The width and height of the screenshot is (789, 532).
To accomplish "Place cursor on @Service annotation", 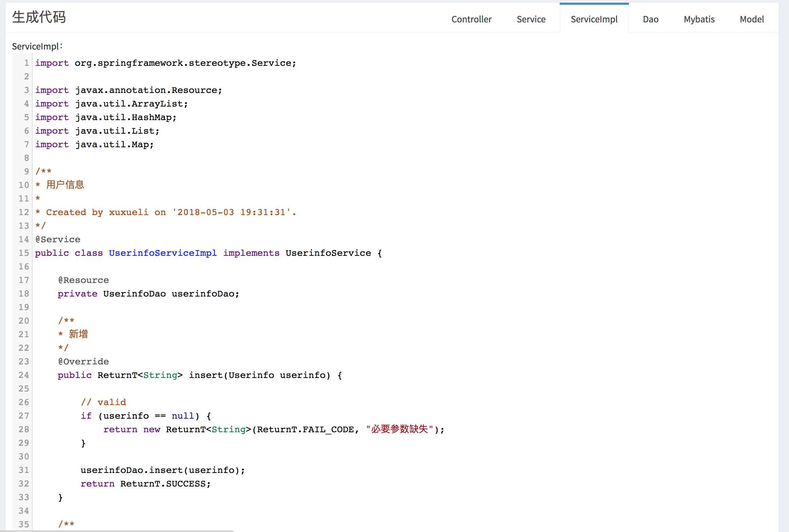I will pos(58,240).
